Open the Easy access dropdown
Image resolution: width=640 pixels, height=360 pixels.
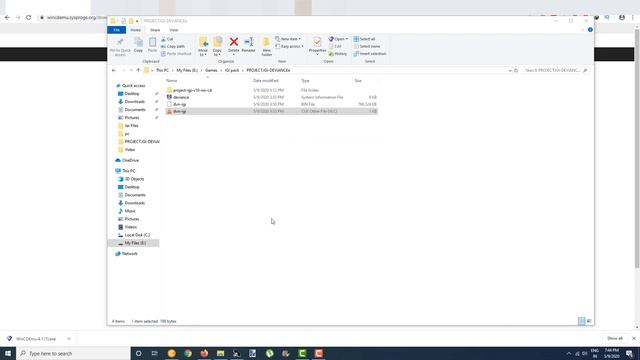pyautogui.click(x=289, y=47)
